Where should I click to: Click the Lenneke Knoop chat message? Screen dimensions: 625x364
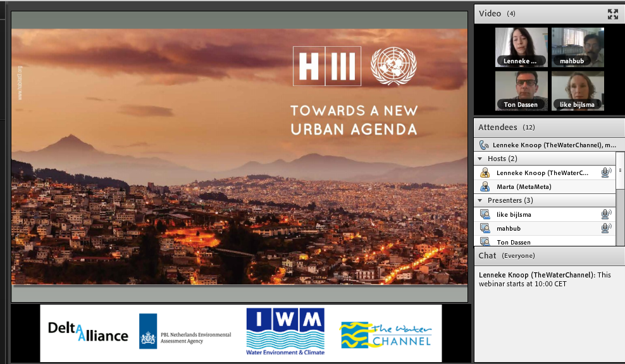pyautogui.click(x=545, y=279)
